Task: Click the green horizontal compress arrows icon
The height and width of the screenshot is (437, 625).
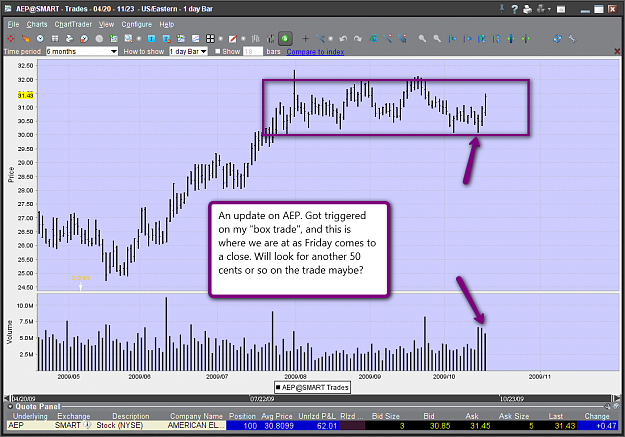Action: tap(526, 39)
